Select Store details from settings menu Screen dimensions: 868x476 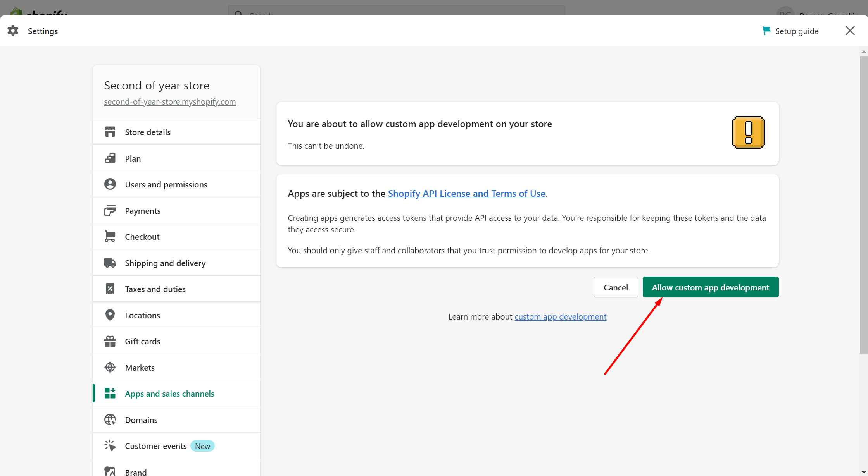tap(148, 132)
